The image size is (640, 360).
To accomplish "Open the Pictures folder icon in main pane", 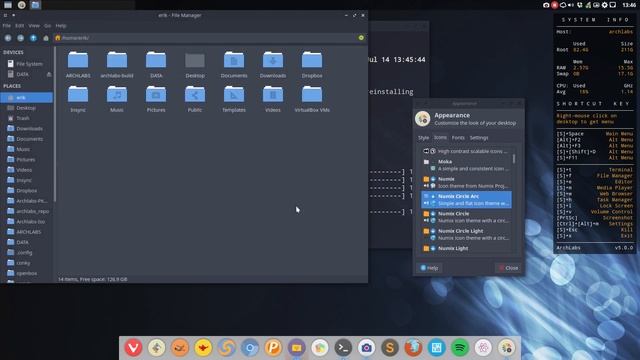I will point(156,94).
